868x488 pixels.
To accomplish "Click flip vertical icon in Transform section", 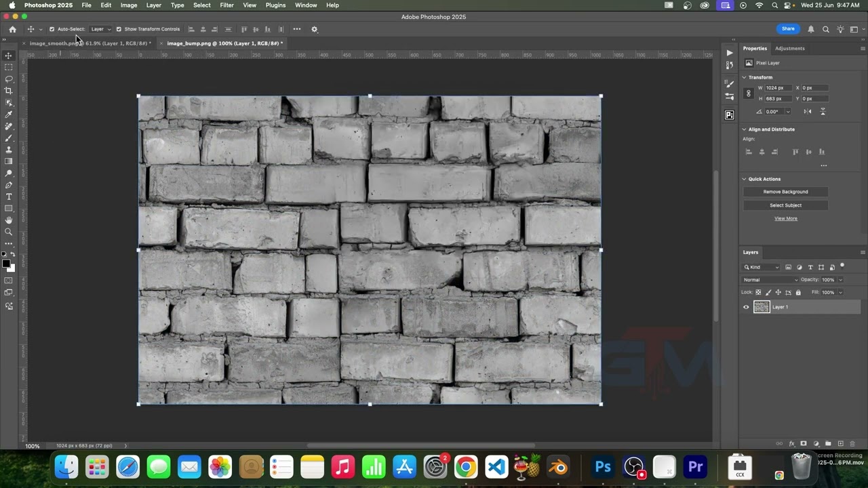I will [823, 111].
